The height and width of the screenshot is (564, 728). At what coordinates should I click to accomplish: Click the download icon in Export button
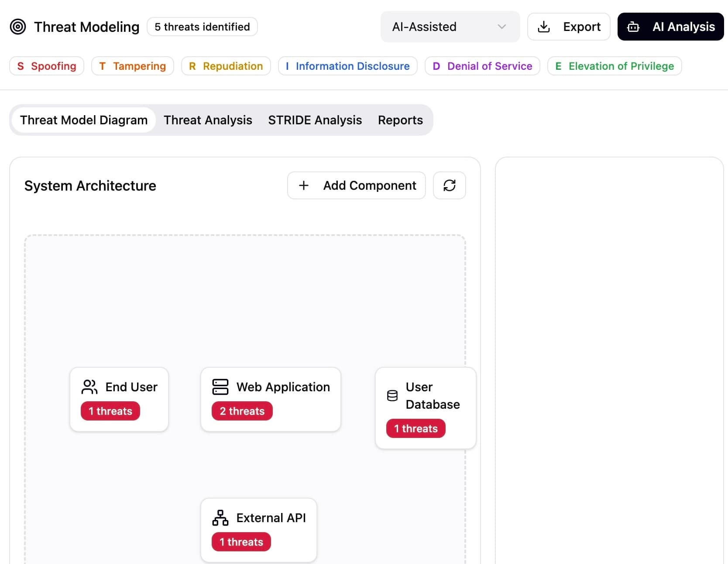tap(544, 26)
